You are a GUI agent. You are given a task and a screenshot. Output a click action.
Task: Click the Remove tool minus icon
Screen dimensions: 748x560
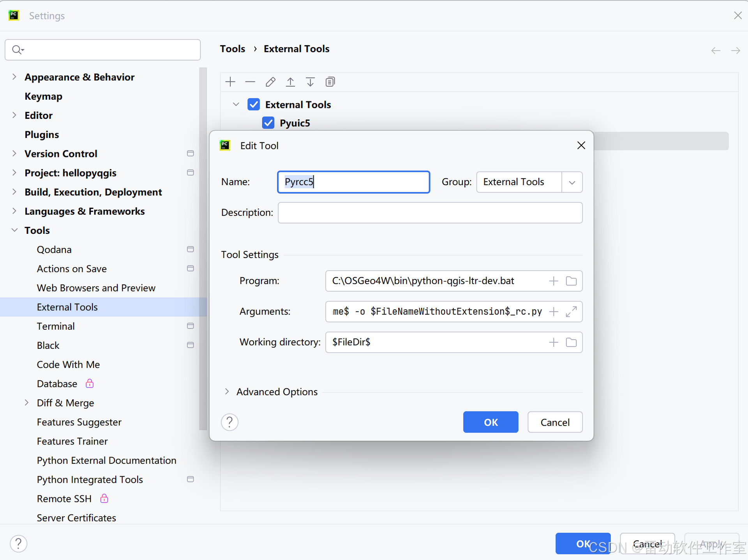[x=250, y=82]
